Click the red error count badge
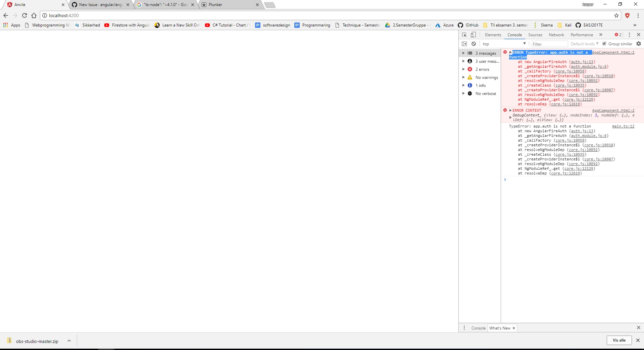Image resolution: width=644 pixels, height=350 pixels. [x=618, y=35]
